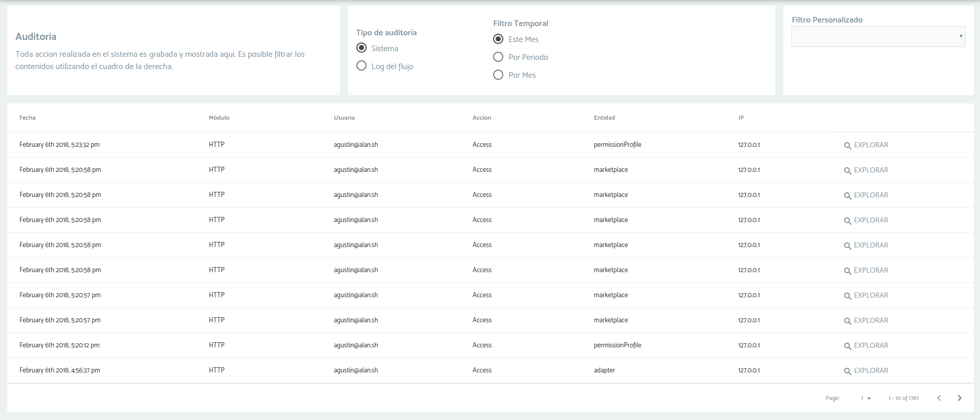980x420 pixels.
Task: Click the date February 6th 2018, 5:23:32 pm
Action: tap(59, 145)
